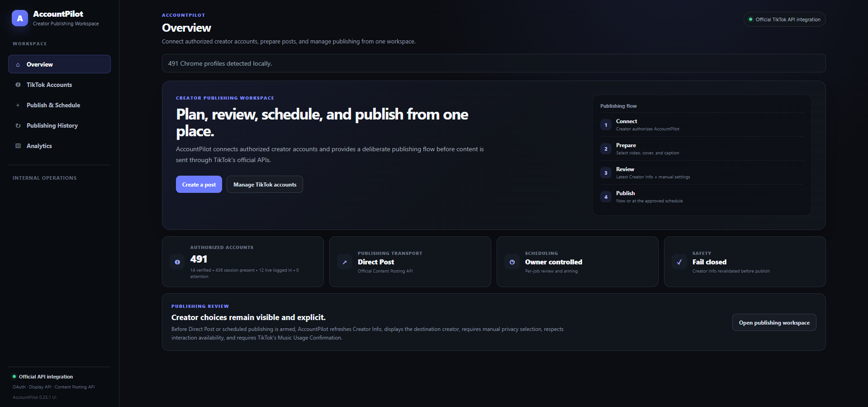Open the Analytics section
The width and height of the screenshot is (868, 407).
pyautogui.click(x=59, y=146)
